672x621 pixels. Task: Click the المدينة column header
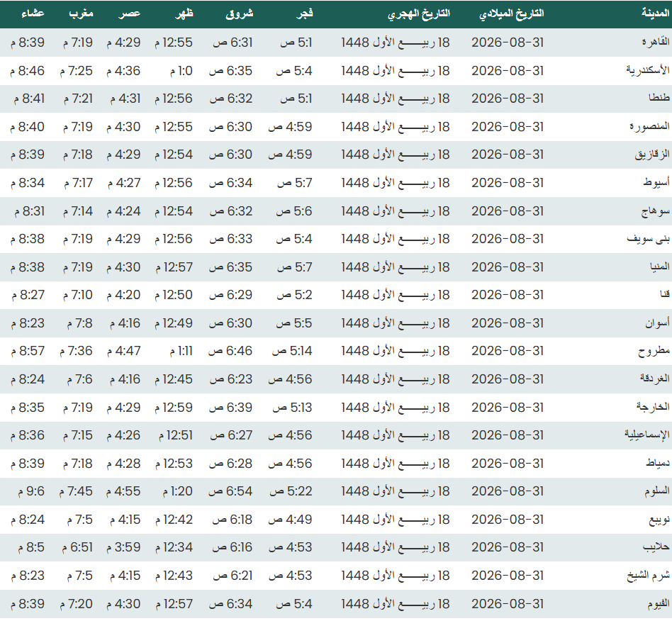point(655,13)
